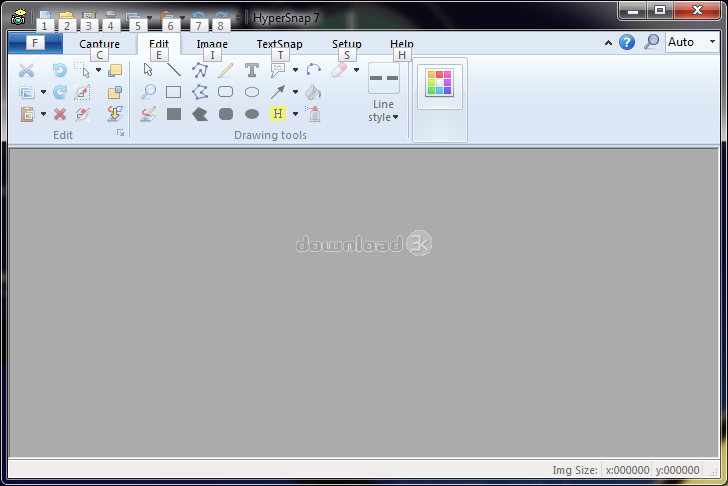Open the Auto zoom combo box
This screenshot has width=728, height=486.
tap(692, 42)
